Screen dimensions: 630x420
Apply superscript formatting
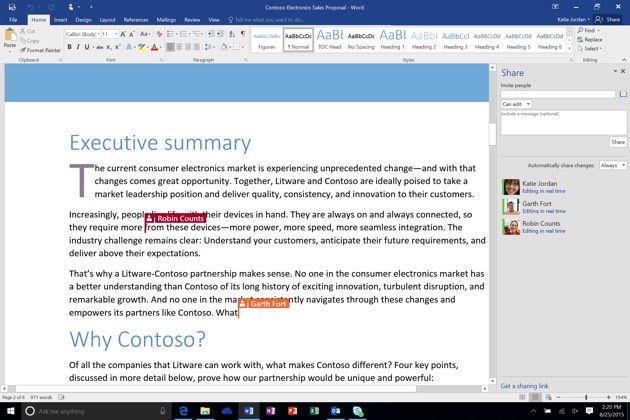(x=117, y=47)
